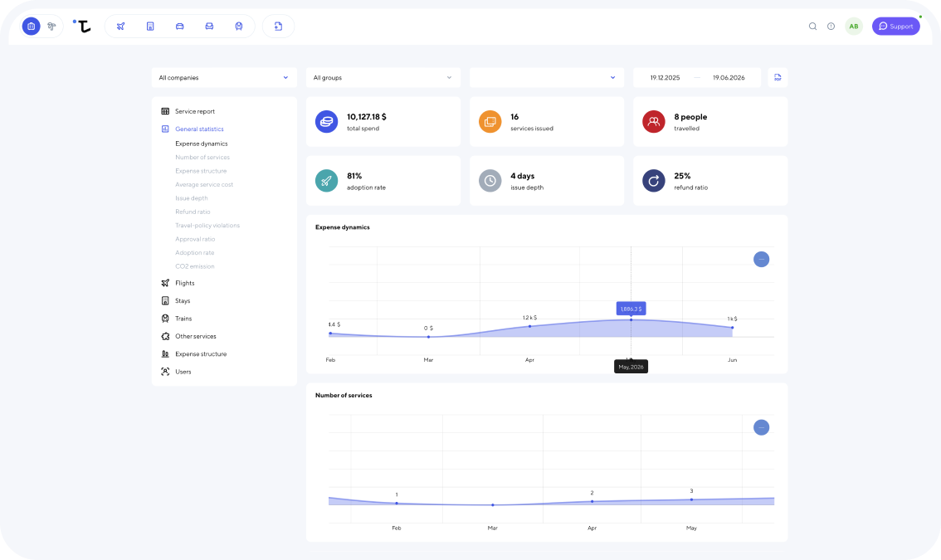Click the start date field 19.12.2025
Image resolution: width=941 pixels, height=560 pixels.
(x=665, y=77)
